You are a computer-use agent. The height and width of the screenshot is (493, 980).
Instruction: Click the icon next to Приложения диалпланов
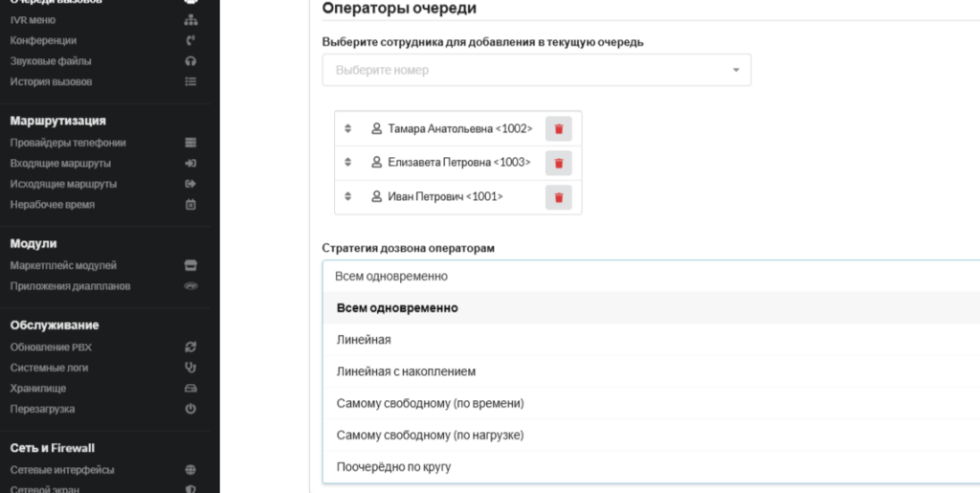click(x=190, y=286)
